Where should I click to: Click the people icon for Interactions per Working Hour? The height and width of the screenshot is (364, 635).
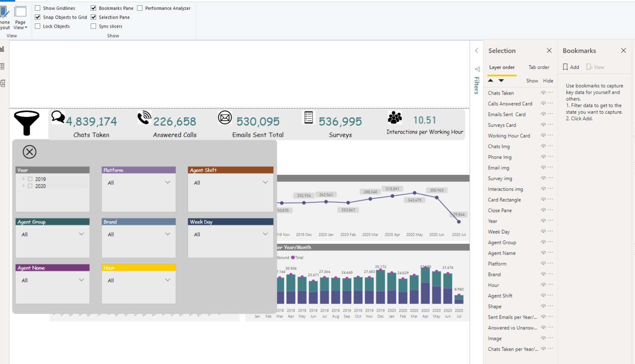coord(394,117)
